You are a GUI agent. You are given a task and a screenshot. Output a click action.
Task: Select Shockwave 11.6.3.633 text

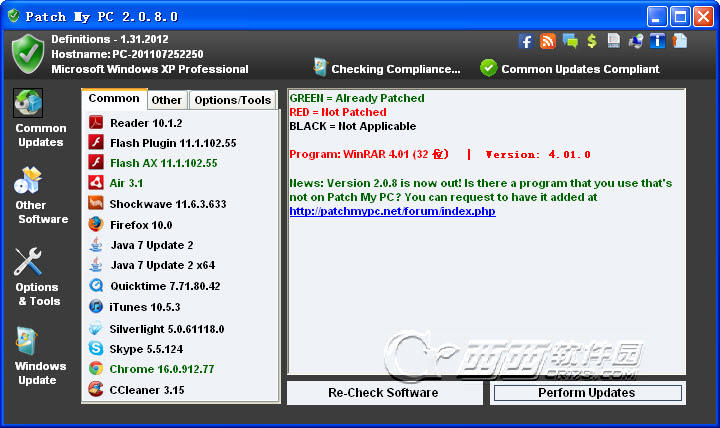168,204
